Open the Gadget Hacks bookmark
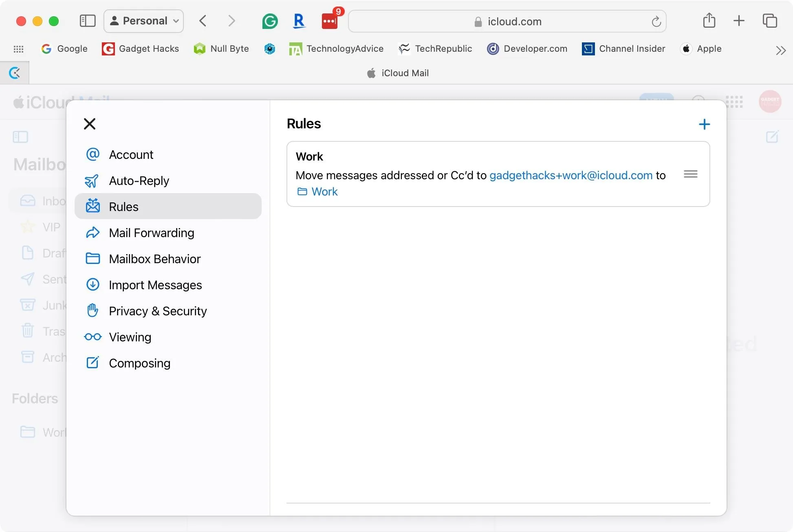Screen dimensions: 793x532 pyautogui.click(x=141, y=49)
